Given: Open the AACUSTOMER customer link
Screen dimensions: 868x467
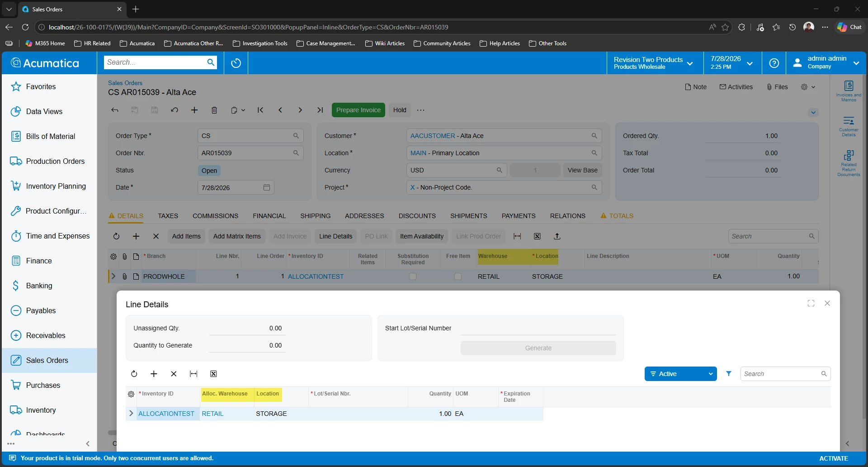Looking at the screenshot, I should tap(433, 136).
